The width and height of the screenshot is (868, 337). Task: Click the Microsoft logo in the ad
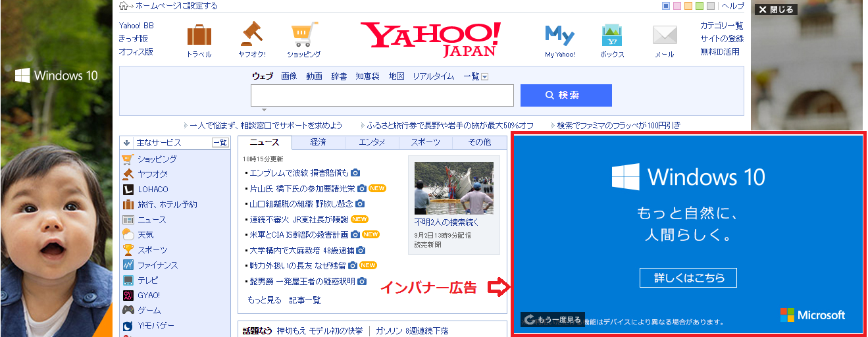812,315
